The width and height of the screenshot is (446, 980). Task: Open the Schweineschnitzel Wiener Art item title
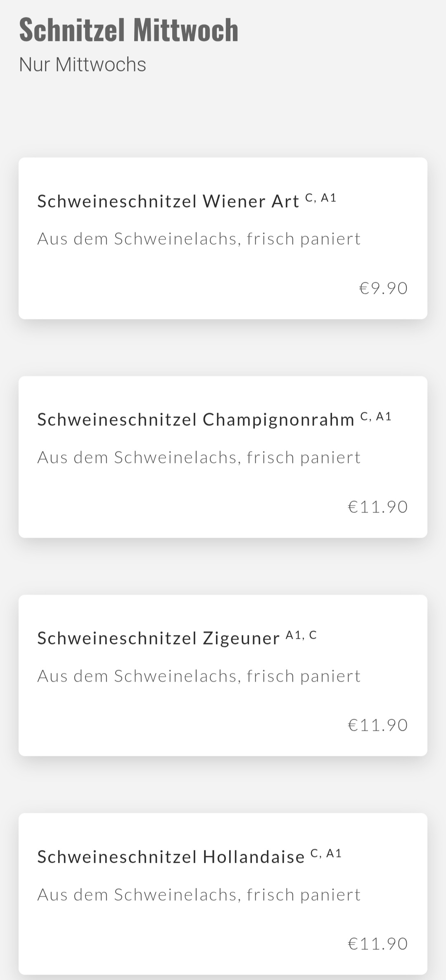(168, 201)
